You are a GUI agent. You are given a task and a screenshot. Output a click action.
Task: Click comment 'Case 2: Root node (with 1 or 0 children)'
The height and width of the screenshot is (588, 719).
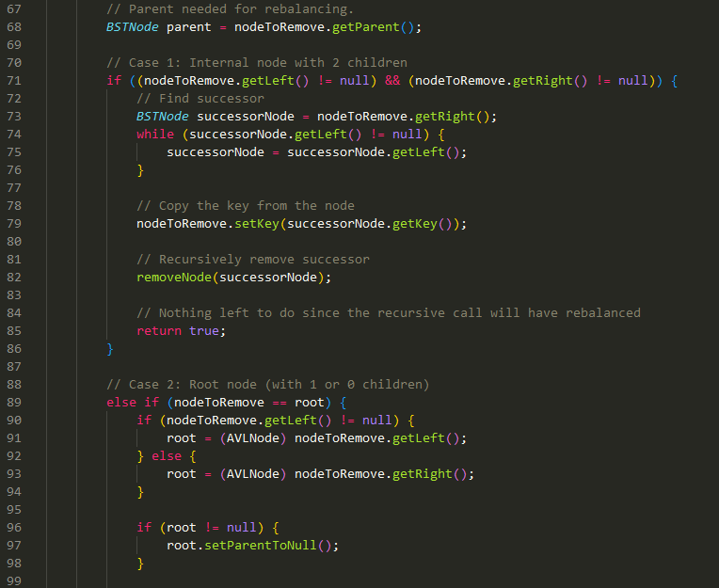click(x=268, y=385)
